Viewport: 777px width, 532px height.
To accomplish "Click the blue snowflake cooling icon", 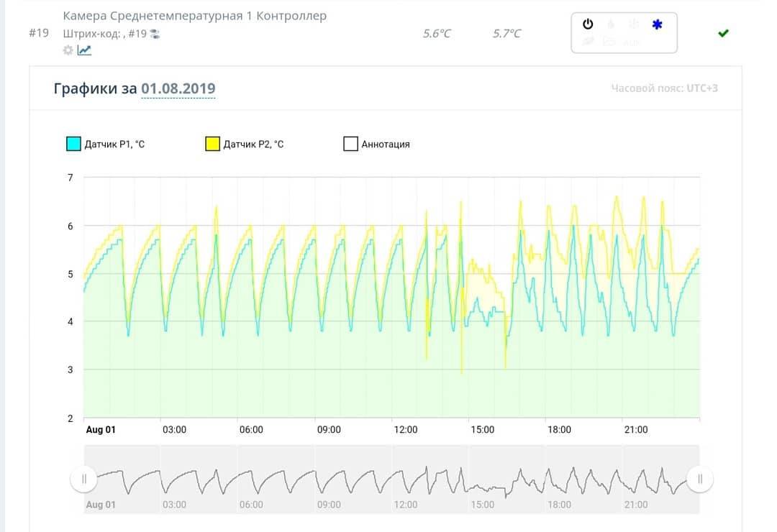I will (x=657, y=24).
